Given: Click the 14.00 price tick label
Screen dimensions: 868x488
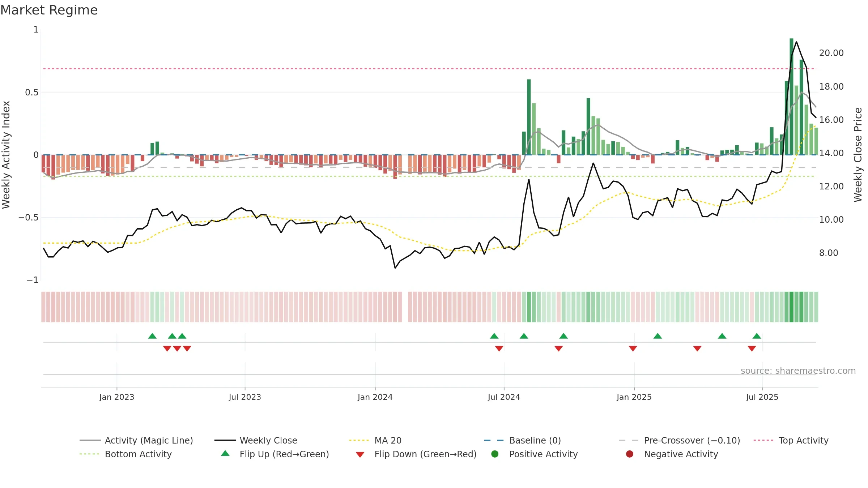Looking at the screenshot, I should [x=831, y=153].
